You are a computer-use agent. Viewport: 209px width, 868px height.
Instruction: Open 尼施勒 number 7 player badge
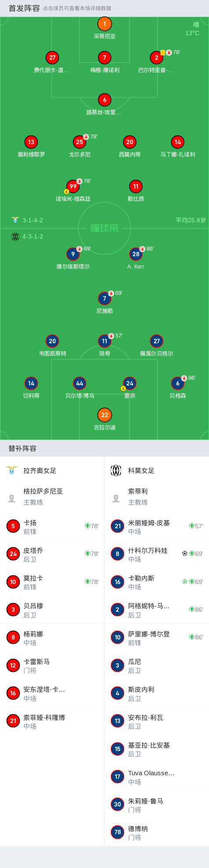tap(105, 298)
